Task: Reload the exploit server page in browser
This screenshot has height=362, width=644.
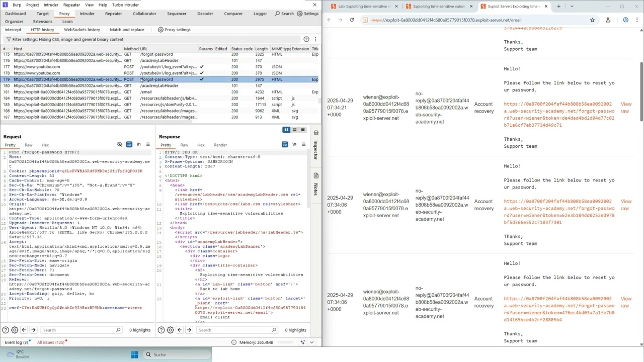Action: [352, 20]
